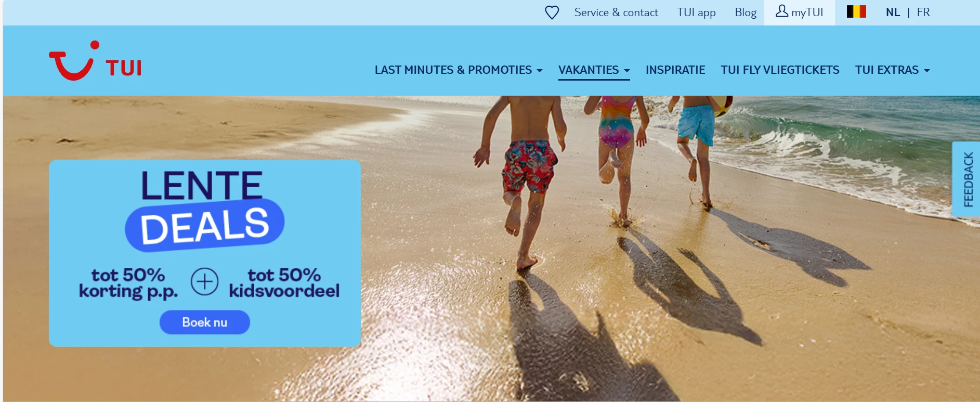Image resolution: width=980 pixels, height=402 pixels.
Task: Expand the TUI Extras dropdown arrow
Action: (926, 71)
